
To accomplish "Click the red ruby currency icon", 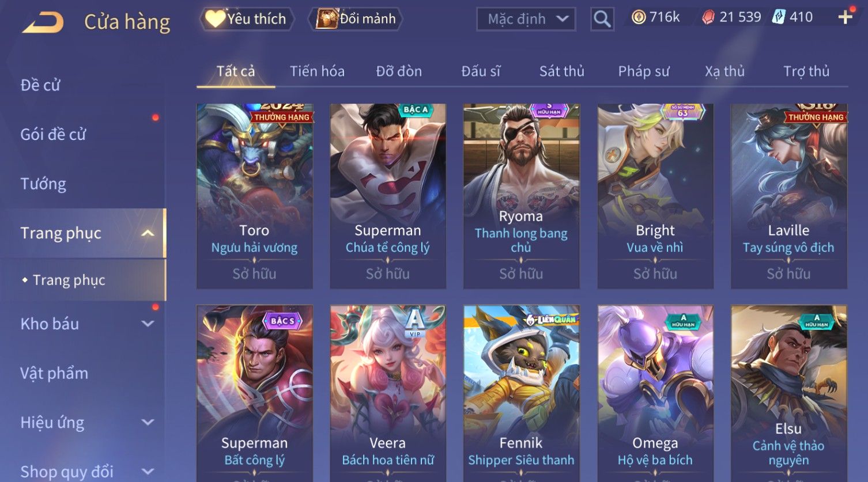I will pos(708,17).
